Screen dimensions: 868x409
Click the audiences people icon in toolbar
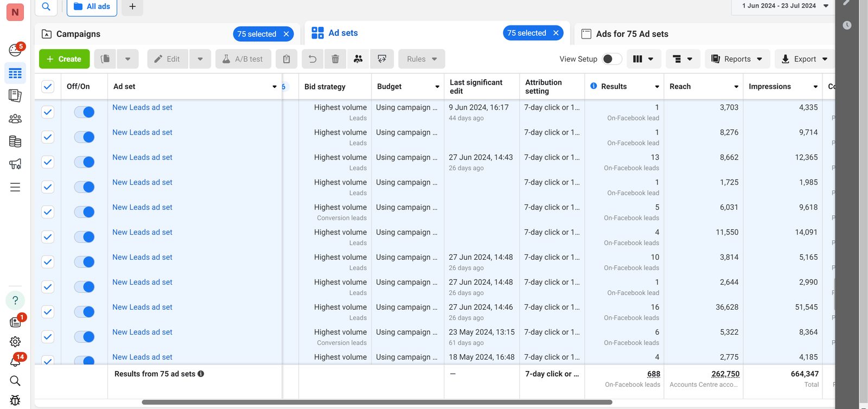point(358,59)
